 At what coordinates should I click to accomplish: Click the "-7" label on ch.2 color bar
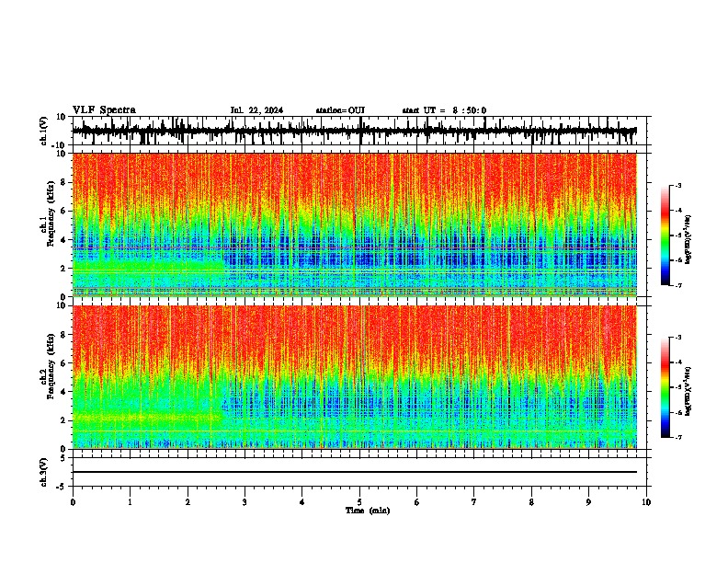(677, 437)
